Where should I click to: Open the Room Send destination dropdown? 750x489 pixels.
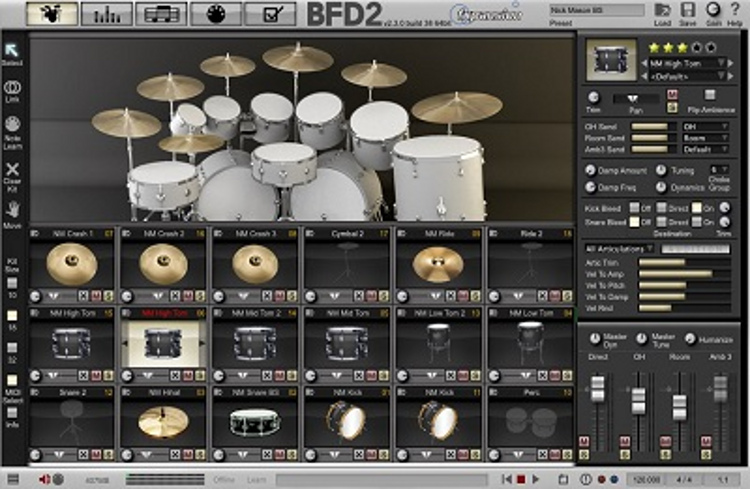click(x=706, y=138)
